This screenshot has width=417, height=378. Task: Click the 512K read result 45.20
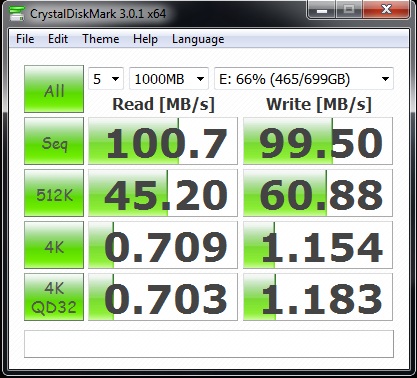(163, 193)
